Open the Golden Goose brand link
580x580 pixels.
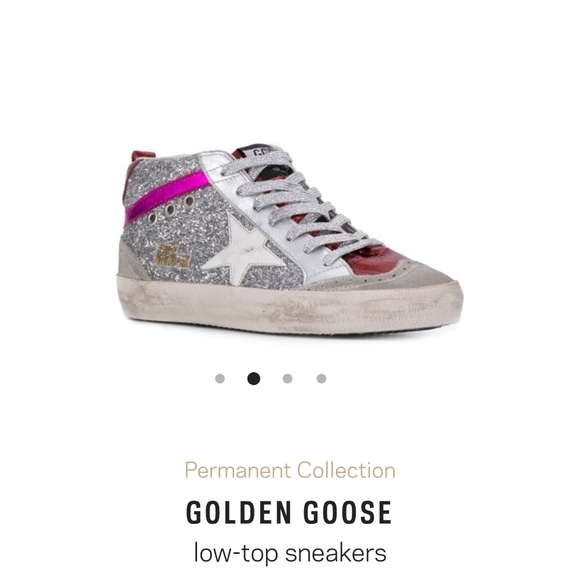pos(289,512)
